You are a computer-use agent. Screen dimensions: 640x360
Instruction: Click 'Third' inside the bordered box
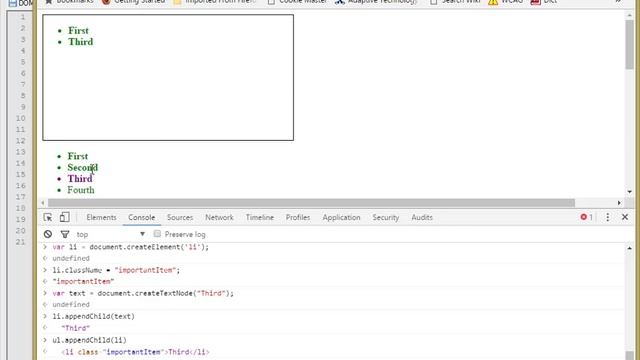click(81, 42)
